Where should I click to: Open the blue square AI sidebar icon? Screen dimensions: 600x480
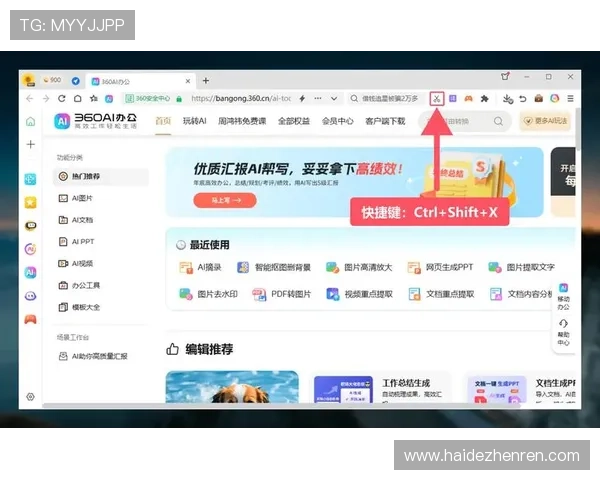31,273
